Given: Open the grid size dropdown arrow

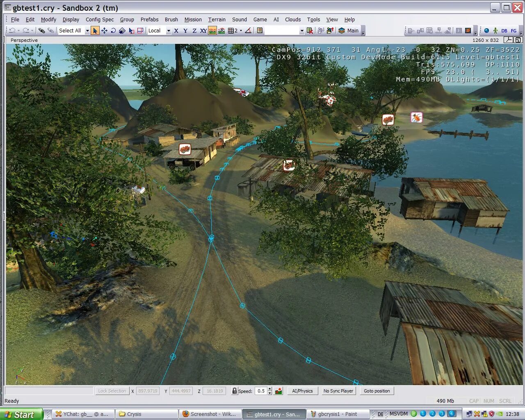Looking at the screenshot, I should [x=241, y=31].
